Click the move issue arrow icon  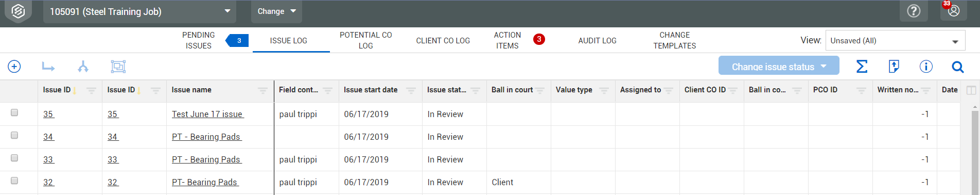(48, 67)
